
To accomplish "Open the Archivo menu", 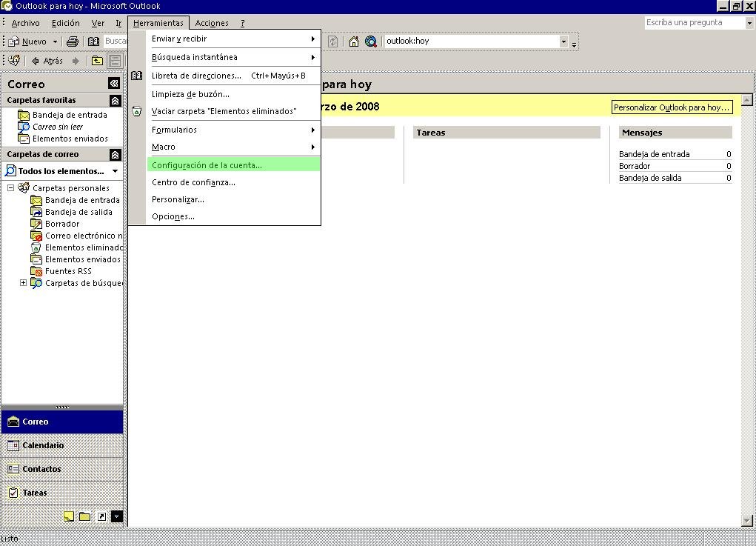I will [x=26, y=23].
